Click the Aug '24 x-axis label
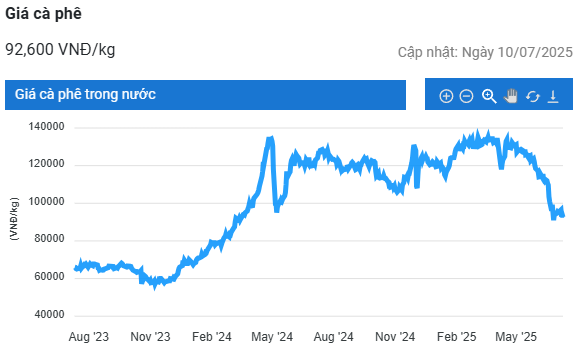Screen dimensions: 583x361 pyautogui.click(x=333, y=336)
